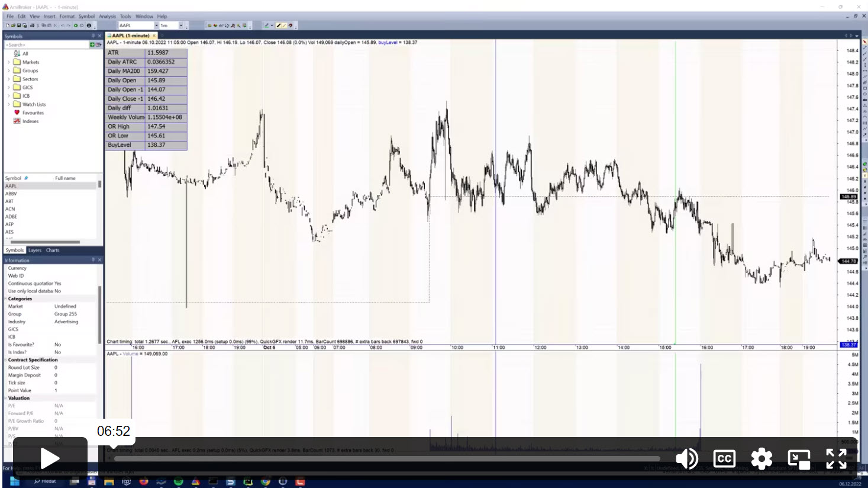Open the Analysis menu
The height and width of the screenshot is (488, 868).
107,17
